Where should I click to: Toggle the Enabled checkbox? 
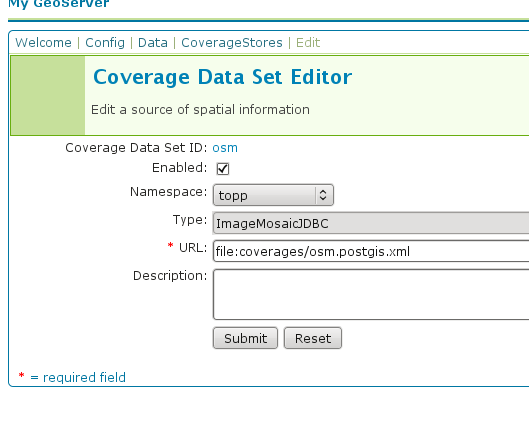pyautogui.click(x=223, y=169)
